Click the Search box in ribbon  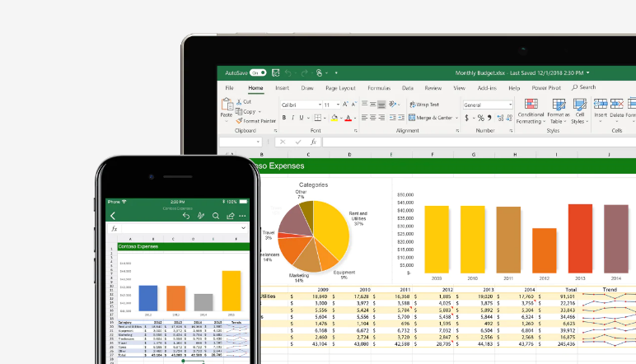point(583,87)
